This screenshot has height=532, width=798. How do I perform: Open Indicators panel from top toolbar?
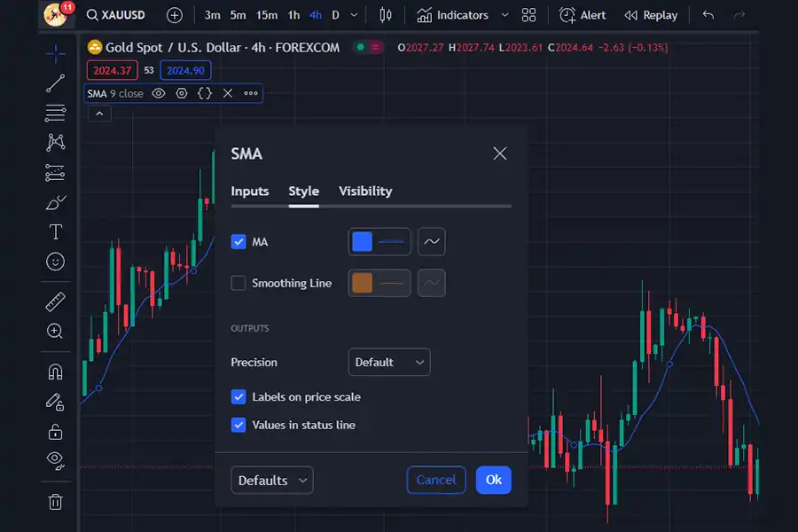[x=452, y=15]
